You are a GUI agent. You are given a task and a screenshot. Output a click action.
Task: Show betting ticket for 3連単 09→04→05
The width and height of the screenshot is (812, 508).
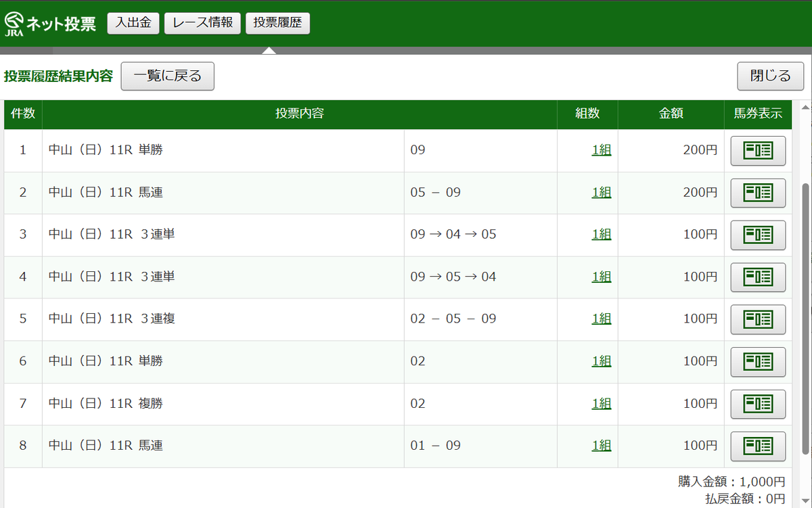(758, 235)
